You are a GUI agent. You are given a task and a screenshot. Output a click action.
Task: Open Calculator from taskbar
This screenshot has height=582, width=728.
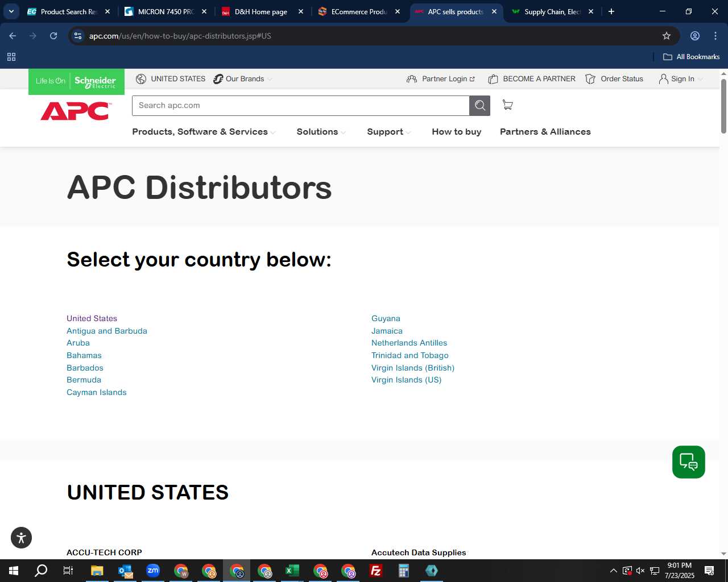[404, 571]
